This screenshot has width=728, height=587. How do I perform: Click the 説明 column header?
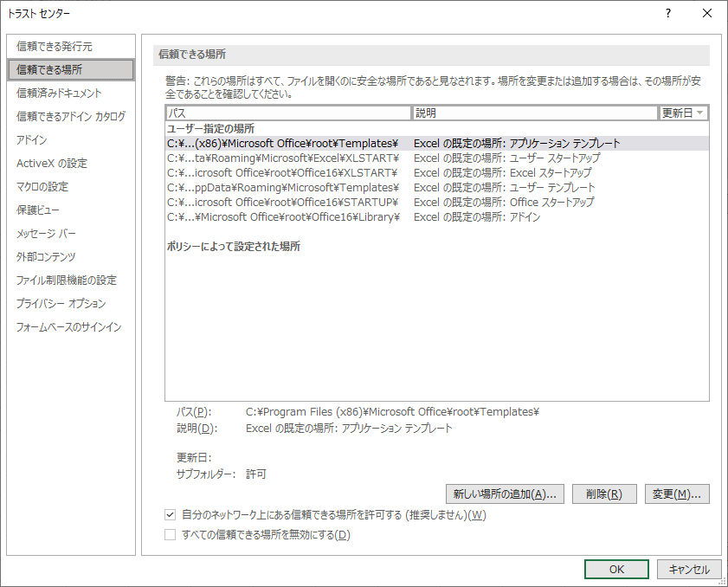point(534,113)
